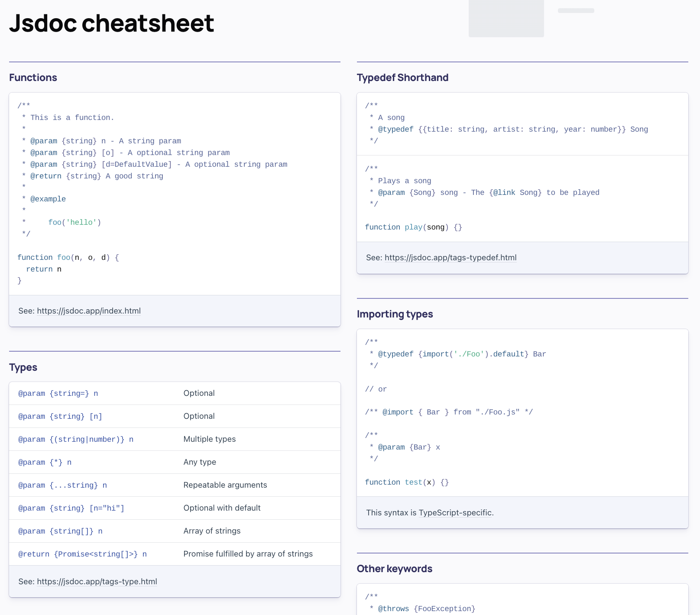Click the '// or' comment line
This screenshot has width=700, height=615.
376,389
